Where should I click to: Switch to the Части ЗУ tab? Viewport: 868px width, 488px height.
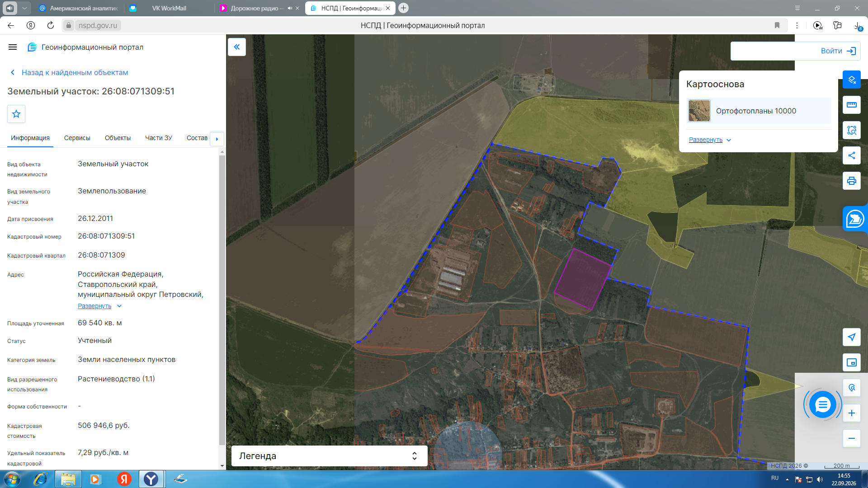click(x=159, y=138)
